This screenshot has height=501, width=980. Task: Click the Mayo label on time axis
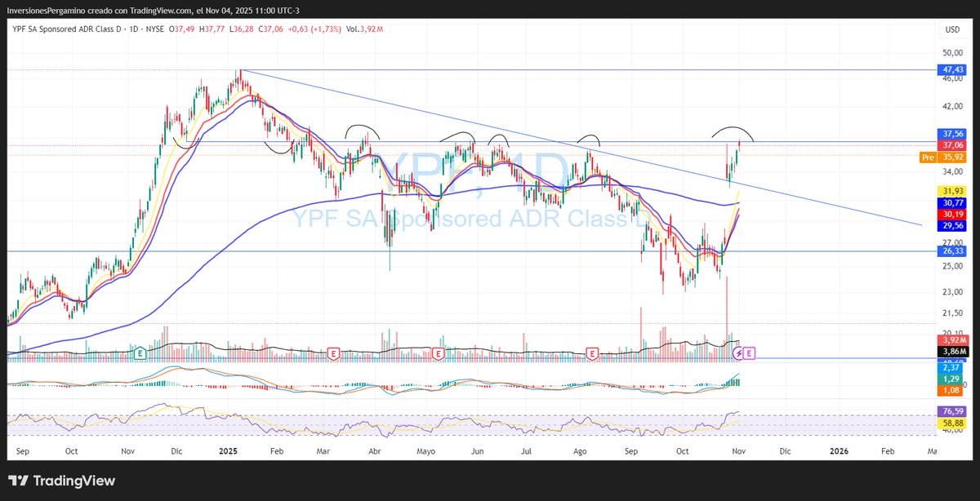426,450
